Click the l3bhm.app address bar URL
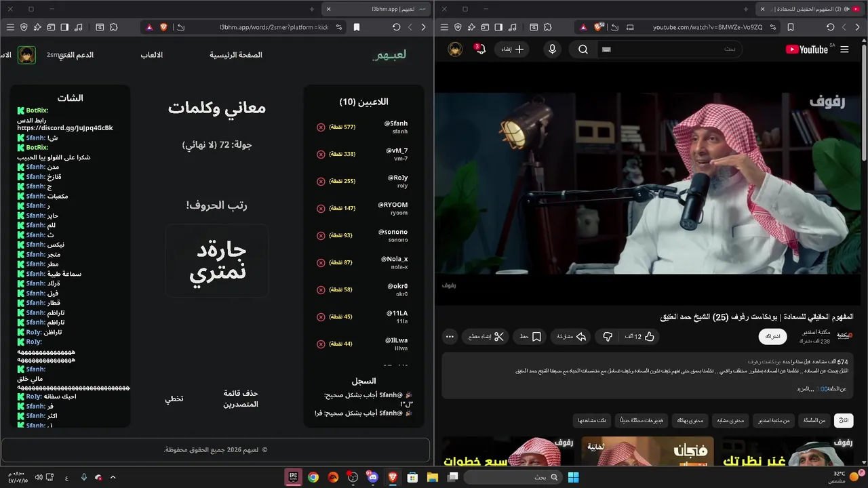The width and height of the screenshot is (868, 488). pyautogui.click(x=273, y=27)
